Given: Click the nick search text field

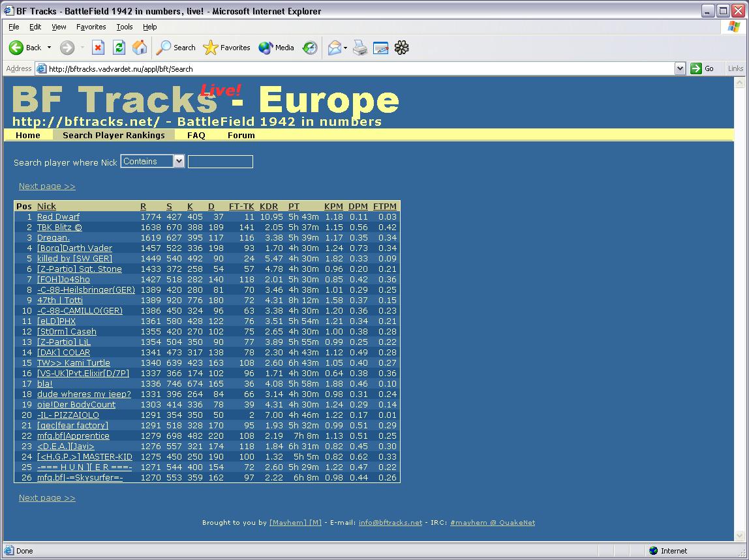Looking at the screenshot, I should [221, 162].
